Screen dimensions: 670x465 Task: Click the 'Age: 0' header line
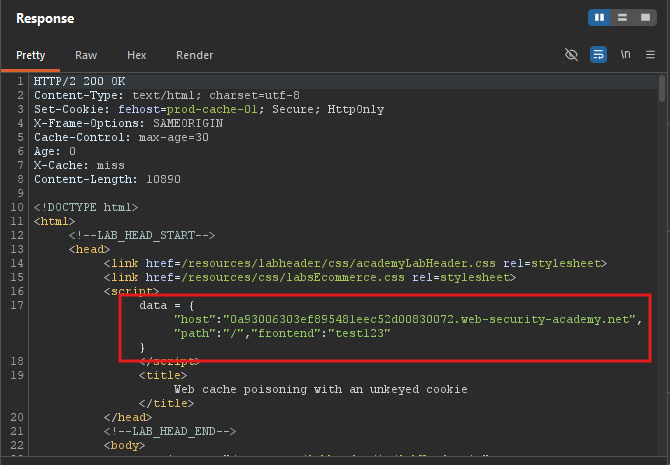pos(55,151)
